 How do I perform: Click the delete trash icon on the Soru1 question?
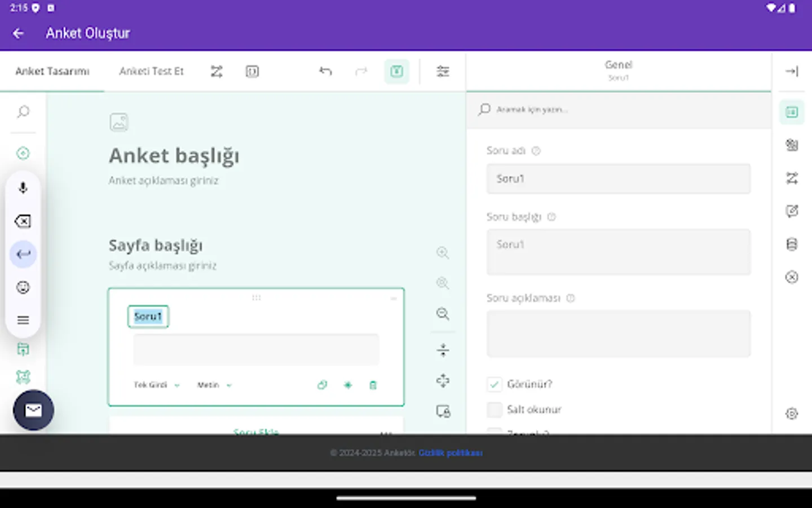(x=373, y=385)
